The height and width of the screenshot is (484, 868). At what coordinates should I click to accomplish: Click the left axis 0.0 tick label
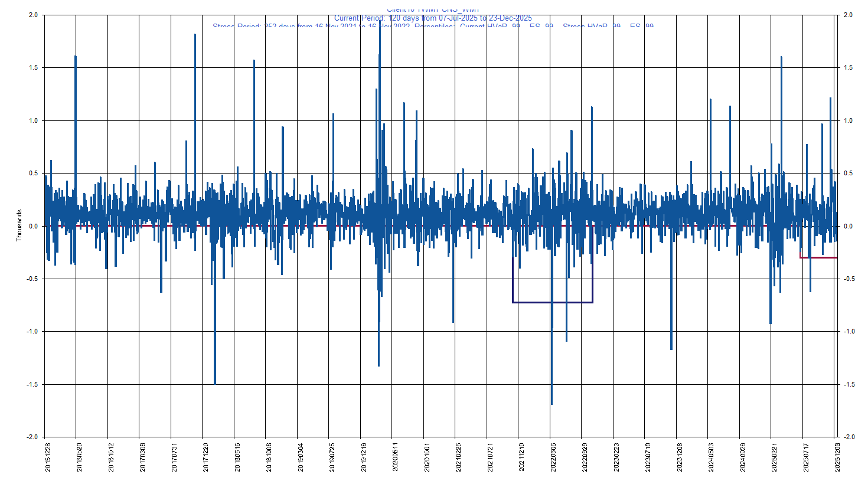click(33, 226)
